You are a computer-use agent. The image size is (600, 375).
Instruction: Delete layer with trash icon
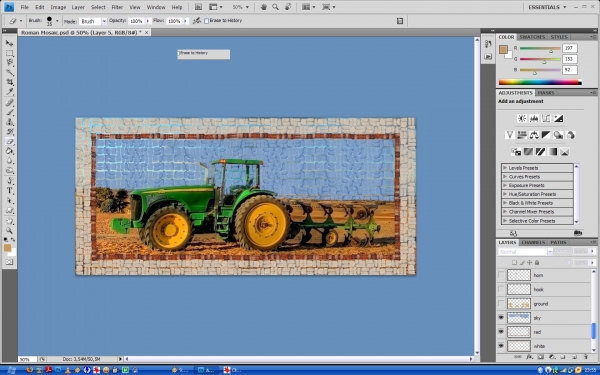point(585,357)
